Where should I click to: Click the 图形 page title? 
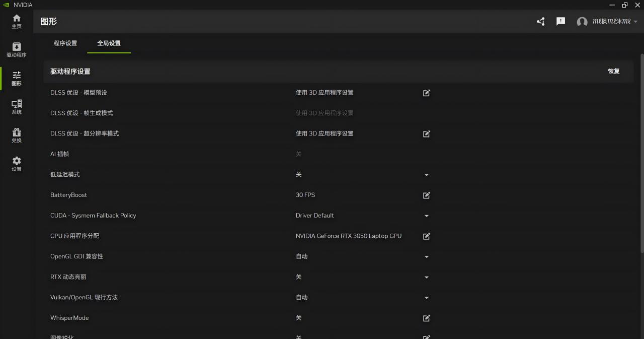click(49, 22)
